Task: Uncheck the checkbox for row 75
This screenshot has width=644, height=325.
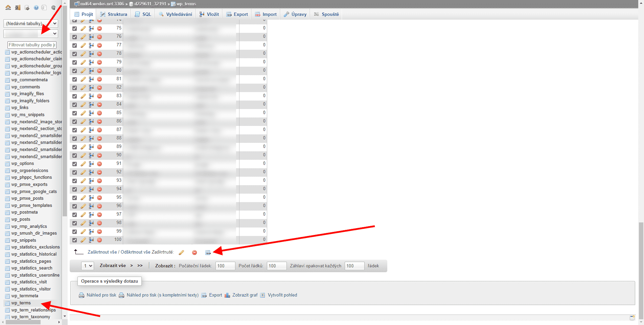Action: coord(74,28)
